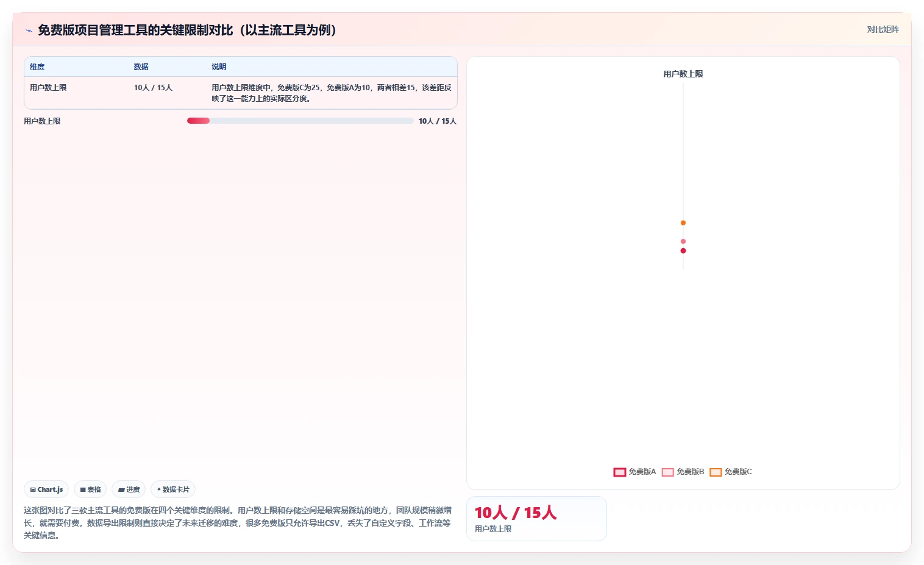Image resolution: width=924 pixels, height=565 pixels.
Task: Click the explanation text in the table row
Action: point(332,93)
